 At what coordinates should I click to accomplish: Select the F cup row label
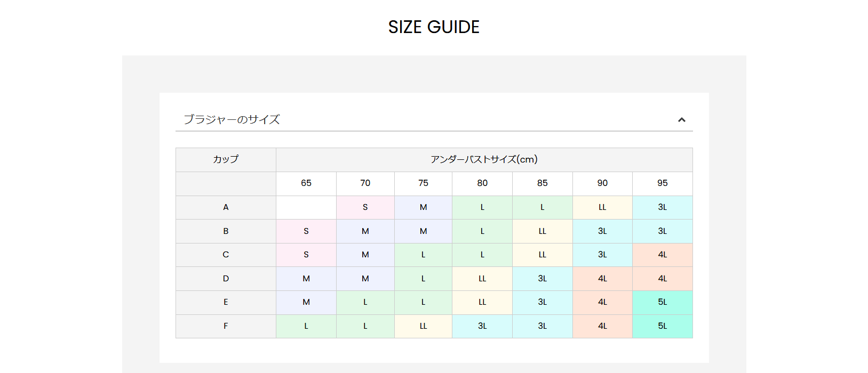tap(226, 326)
